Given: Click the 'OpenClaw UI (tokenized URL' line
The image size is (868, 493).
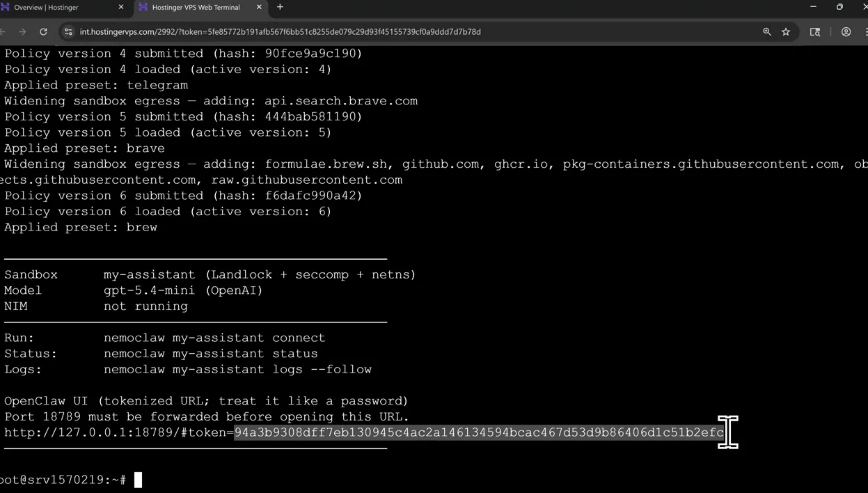Looking at the screenshot, I should point(206,401).
